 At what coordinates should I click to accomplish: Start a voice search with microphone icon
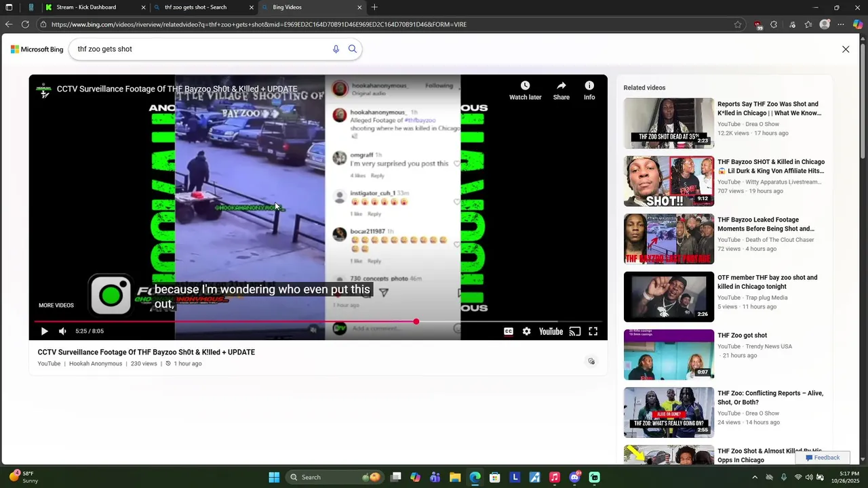click(x=336, y=49)
